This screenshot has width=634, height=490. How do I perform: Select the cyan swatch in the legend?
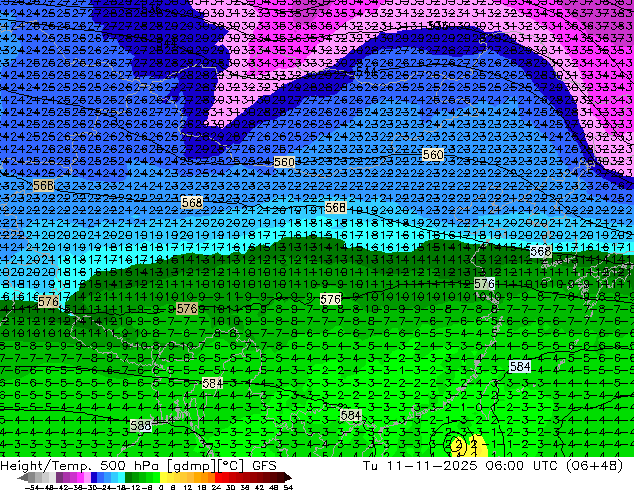point(121,477)
